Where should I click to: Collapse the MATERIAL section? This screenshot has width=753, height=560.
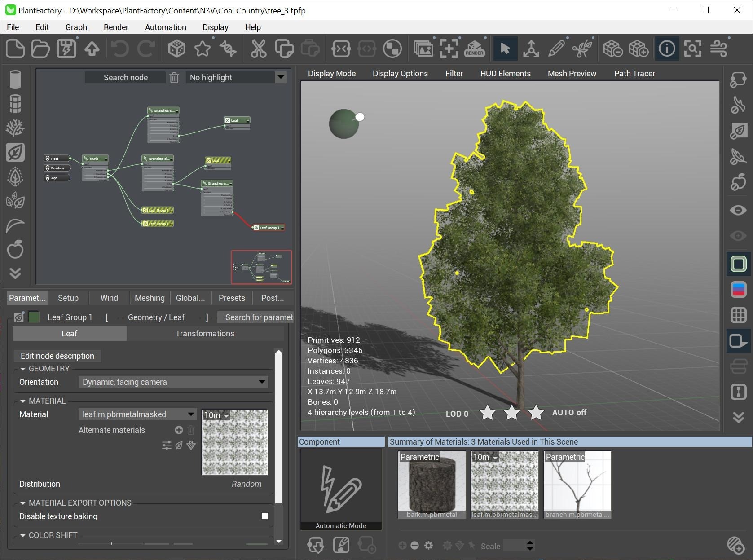[23, 401]
